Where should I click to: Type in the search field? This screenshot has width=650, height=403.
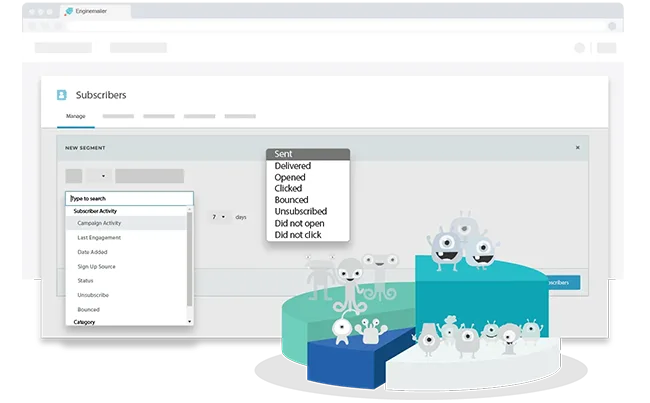coord(128,198)
